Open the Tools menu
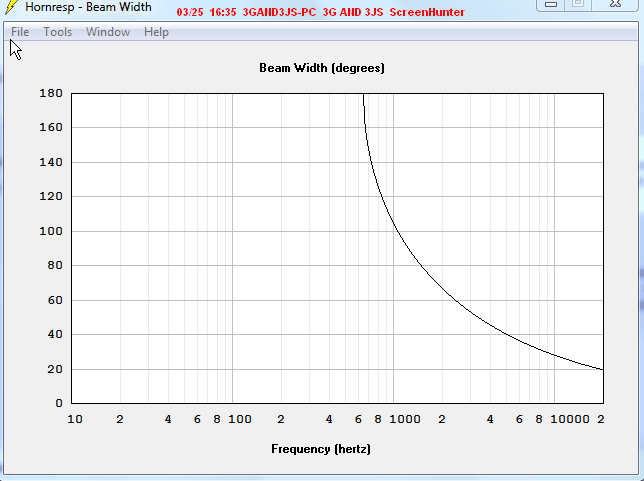This screenshot has width=644, height=481. pos(58,32)
